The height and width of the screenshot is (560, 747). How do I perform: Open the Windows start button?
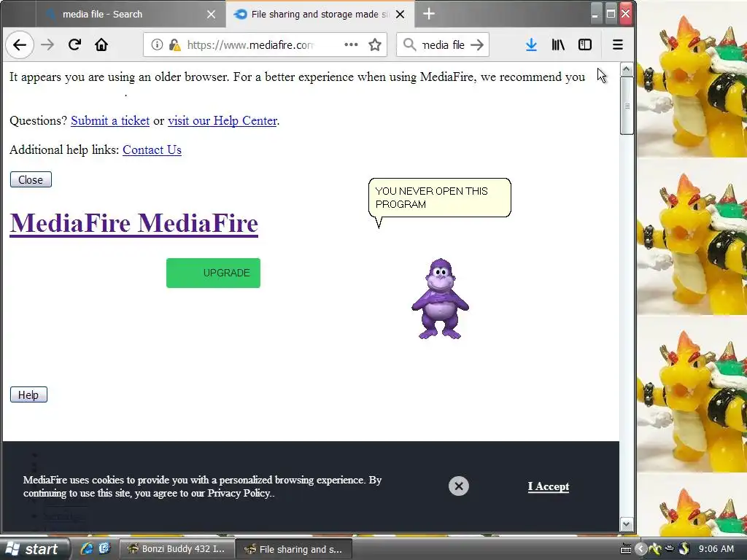[x=34, y=549]
